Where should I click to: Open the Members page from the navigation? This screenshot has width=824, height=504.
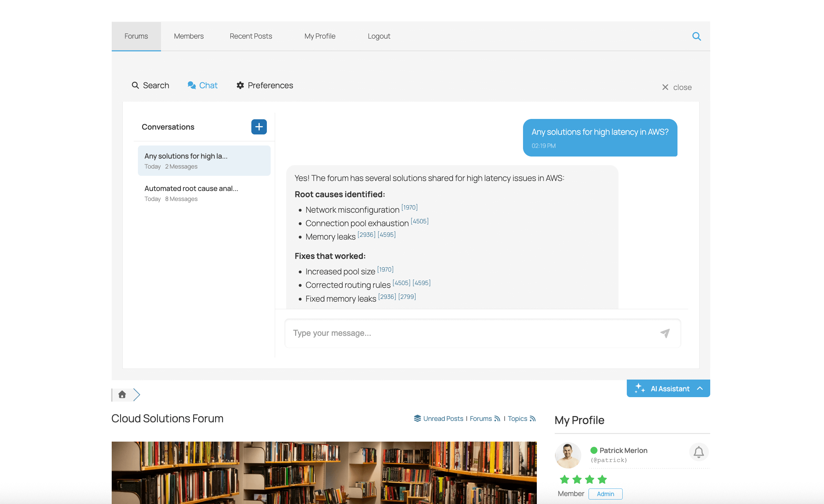click(x=189, y=36)
